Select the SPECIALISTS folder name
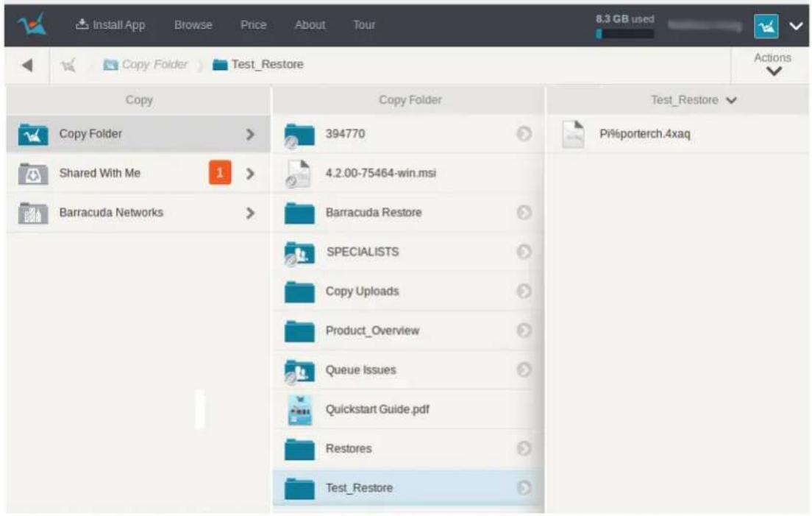Screen dimensions: 812x516 tap(363, 252)
